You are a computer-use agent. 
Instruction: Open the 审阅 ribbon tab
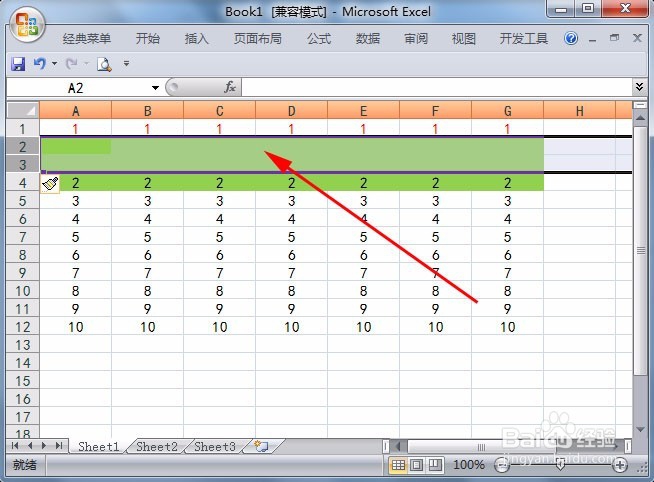[x=416, y=39]
